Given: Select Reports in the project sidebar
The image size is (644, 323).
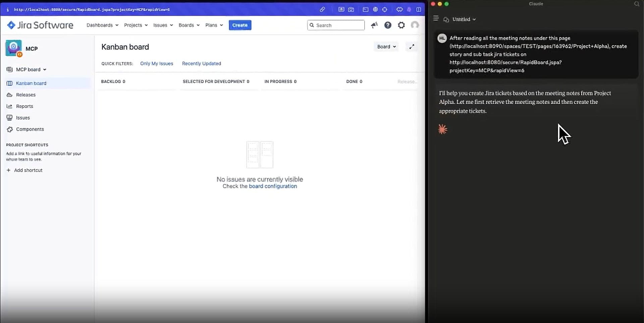Looking at the screenshot, I should pos(24,106).
